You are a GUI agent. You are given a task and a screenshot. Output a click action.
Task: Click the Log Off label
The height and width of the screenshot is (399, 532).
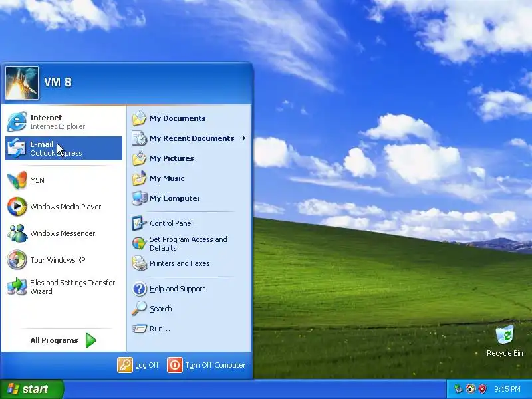click(x=147, y=365)
